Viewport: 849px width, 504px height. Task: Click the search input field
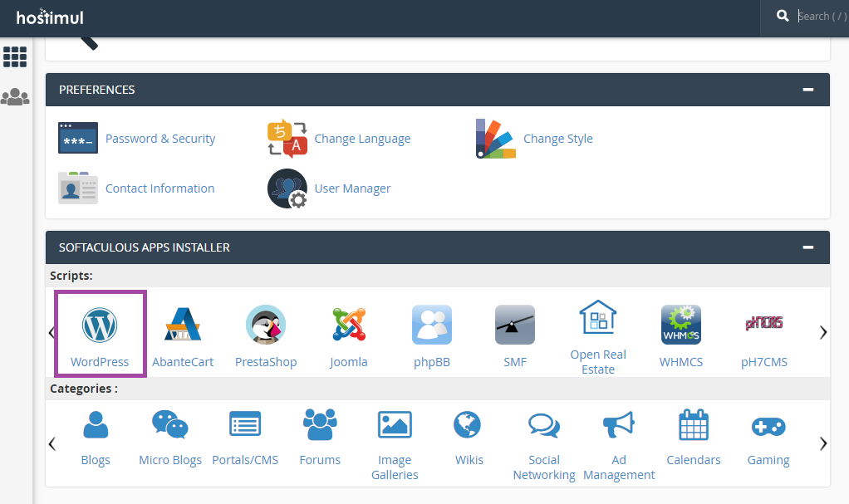[x=821, y=16]
